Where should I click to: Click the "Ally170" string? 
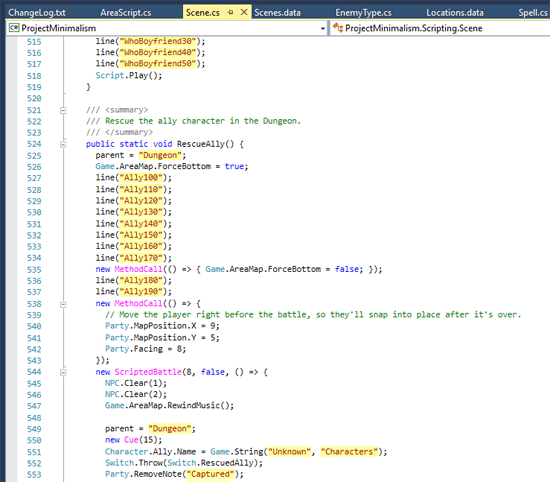(x=141, y=258)
